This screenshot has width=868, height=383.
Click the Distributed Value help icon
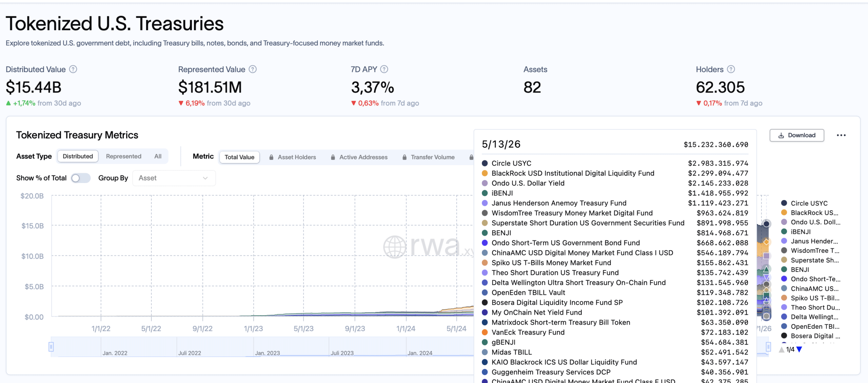[x=73, y=69]
